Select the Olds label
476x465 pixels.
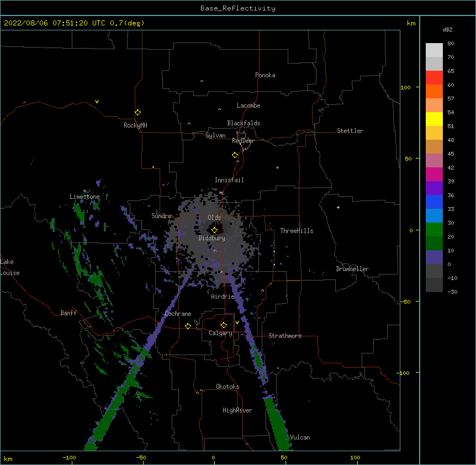tap(214, 218)
